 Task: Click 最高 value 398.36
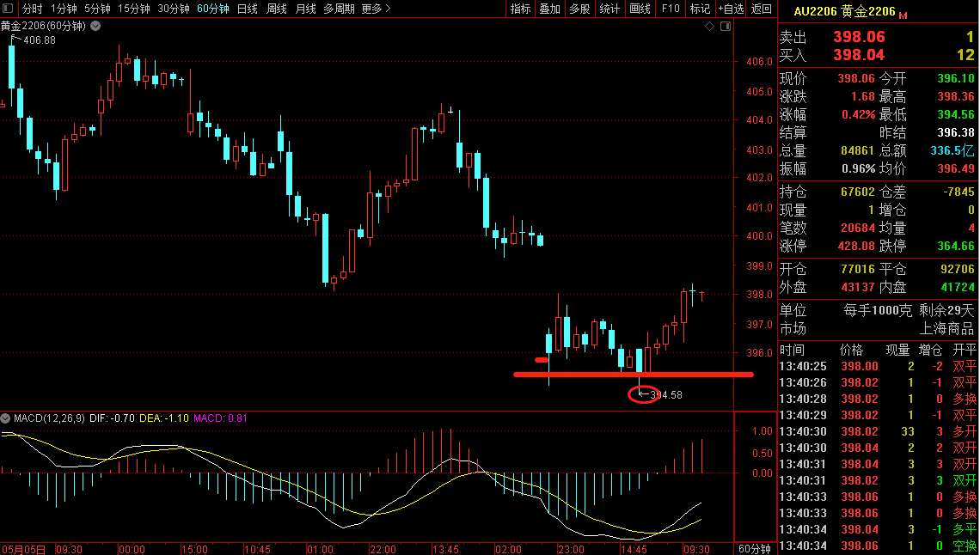pos(956,97)
